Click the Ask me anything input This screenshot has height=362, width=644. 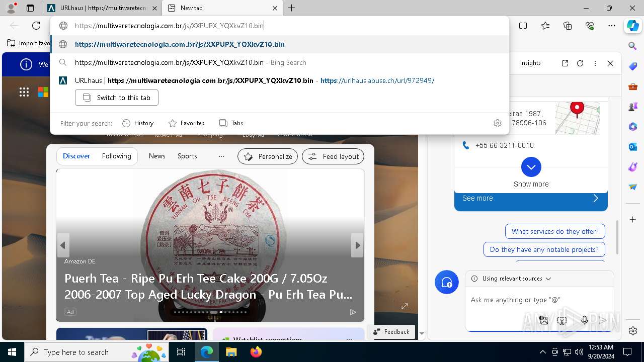pyautogui.click(x=538, y=300)
